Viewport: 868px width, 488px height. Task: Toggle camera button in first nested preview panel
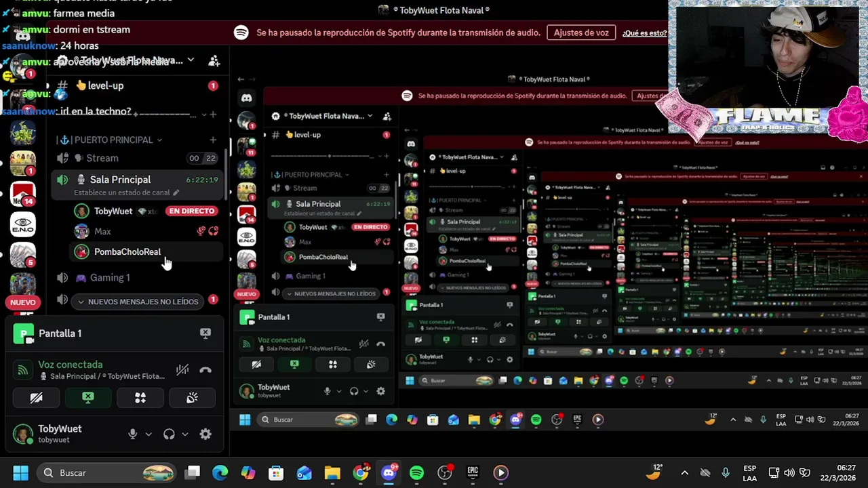[256, 365]
